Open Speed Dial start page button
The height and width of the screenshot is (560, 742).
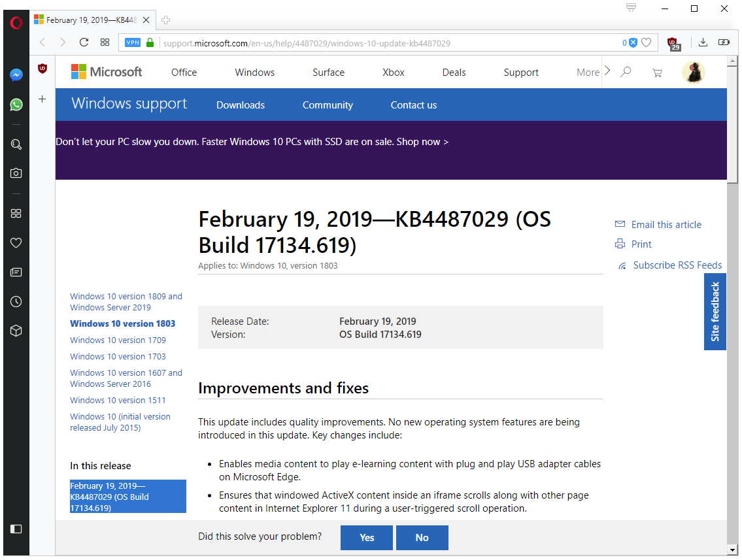click(105, 42)
